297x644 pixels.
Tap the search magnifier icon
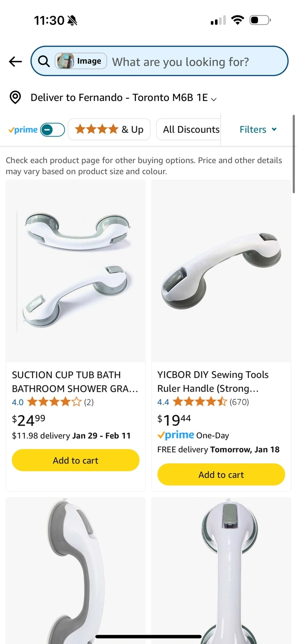coord(44,61)
